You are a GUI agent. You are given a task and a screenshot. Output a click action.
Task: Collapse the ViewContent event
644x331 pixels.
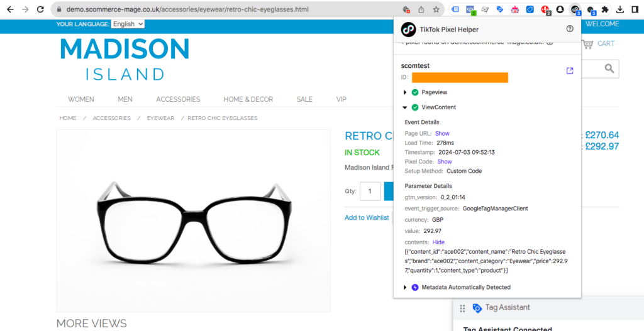pos(405,107)
